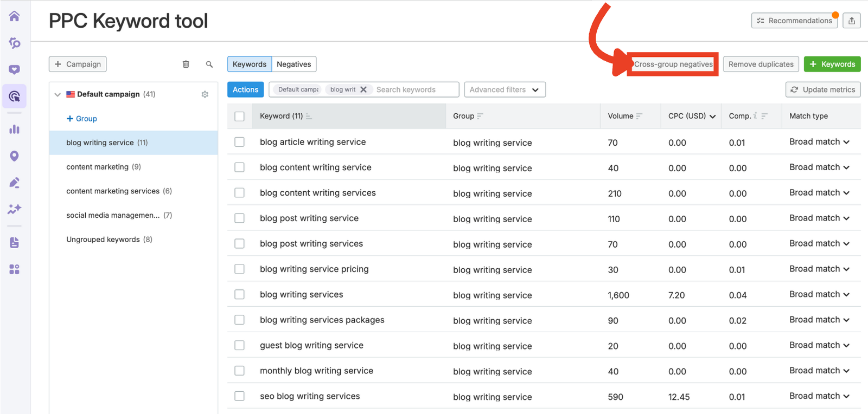The image size is (868, 414).
Task: Open the Home icon in sidebar
Action: [15, 16]
